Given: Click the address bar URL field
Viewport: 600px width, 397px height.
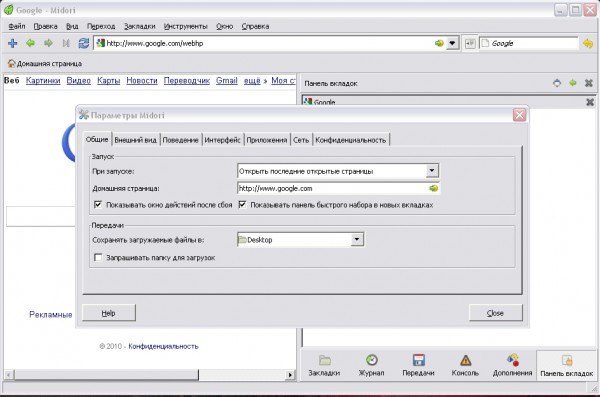Looking at the screenshot, I should tap(268, 43).
